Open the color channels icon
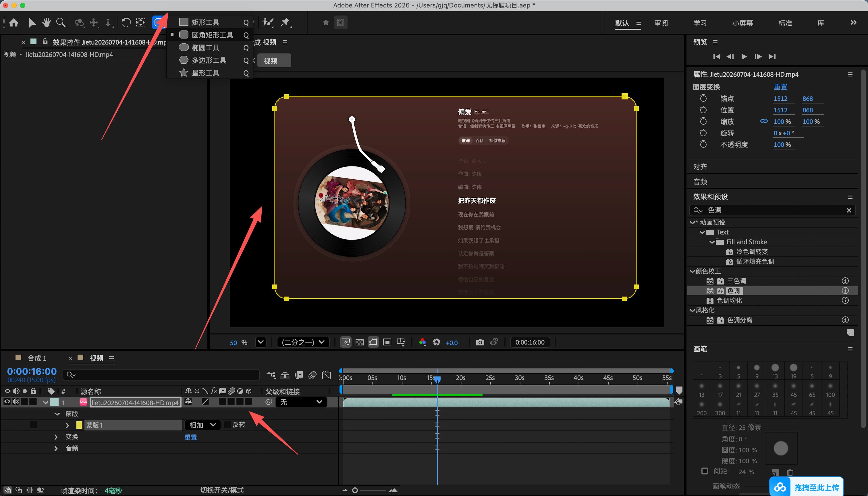The width and height of the screenshot is (868, 496). pyautogui.click(x=423, y=342)
